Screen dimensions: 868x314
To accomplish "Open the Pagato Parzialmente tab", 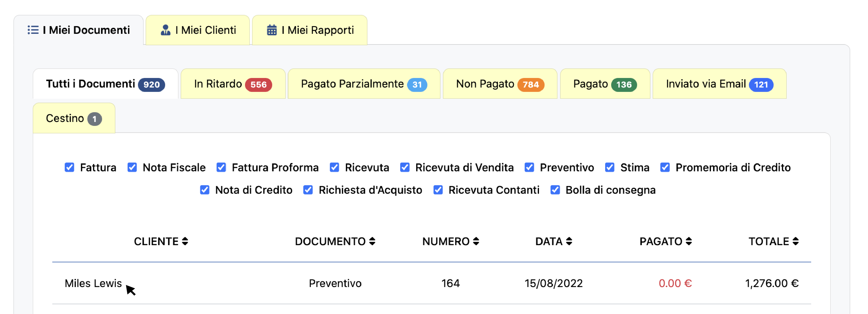I will click(364, 84).
